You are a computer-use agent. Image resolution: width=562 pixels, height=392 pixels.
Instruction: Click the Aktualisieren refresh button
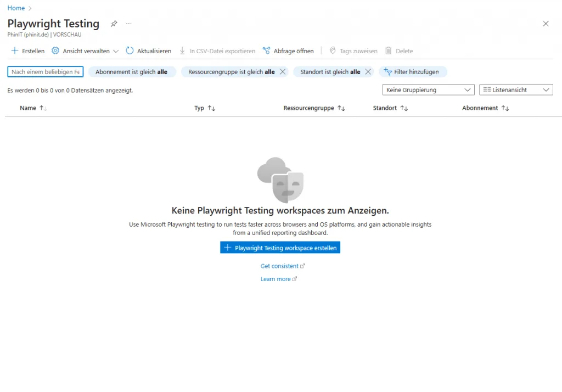pyautogui.click(x=148, y=51)
